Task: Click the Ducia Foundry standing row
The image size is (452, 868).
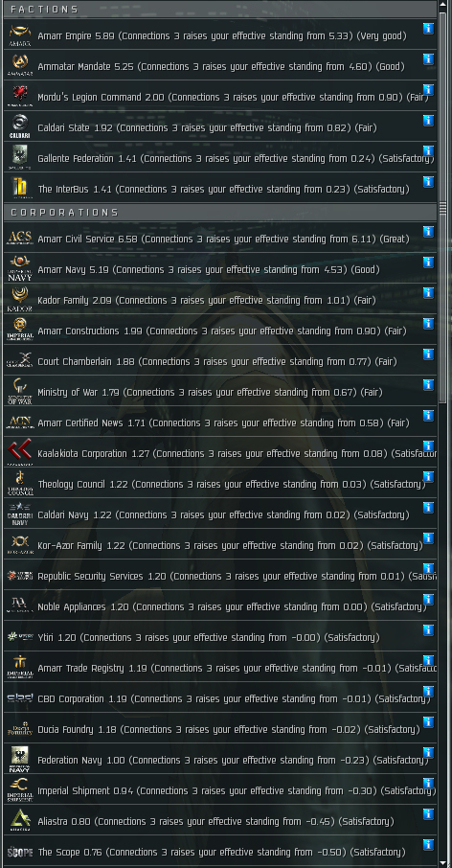Action: (220, 728)
